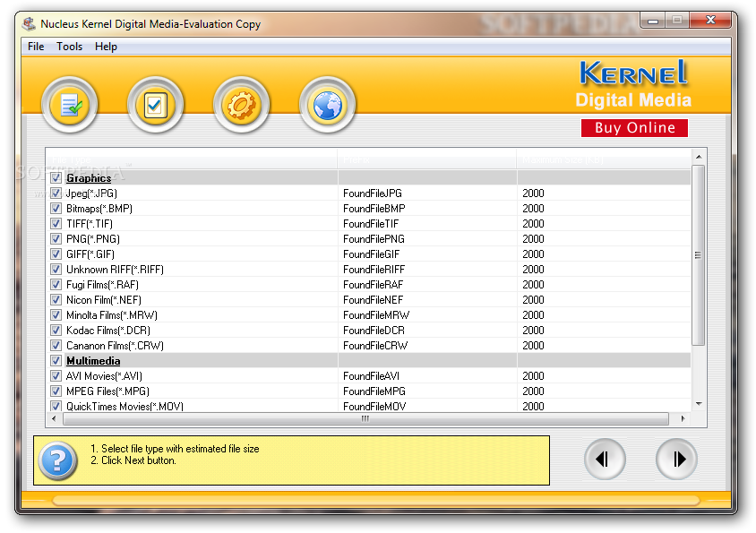The width and height of the screenshot is (756, 533).
Task: Click the checkbox selection toolbar icon
Action: coord(155,105)
